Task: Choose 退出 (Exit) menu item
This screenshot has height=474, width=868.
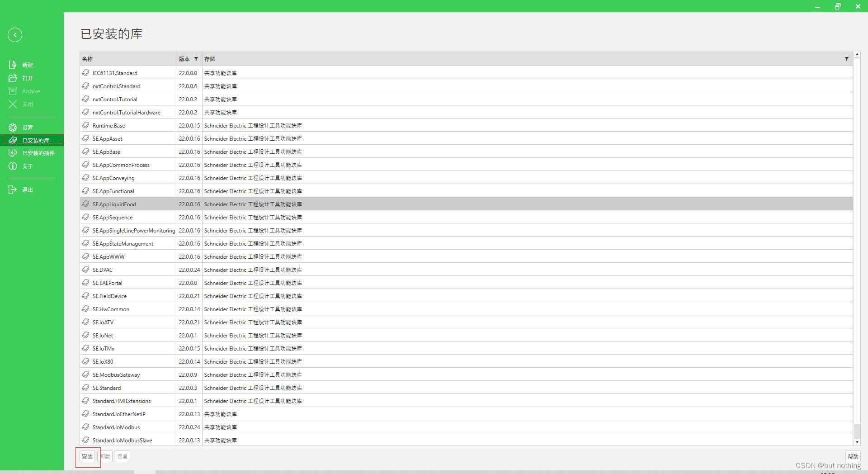Action: (x=28, y=190)
